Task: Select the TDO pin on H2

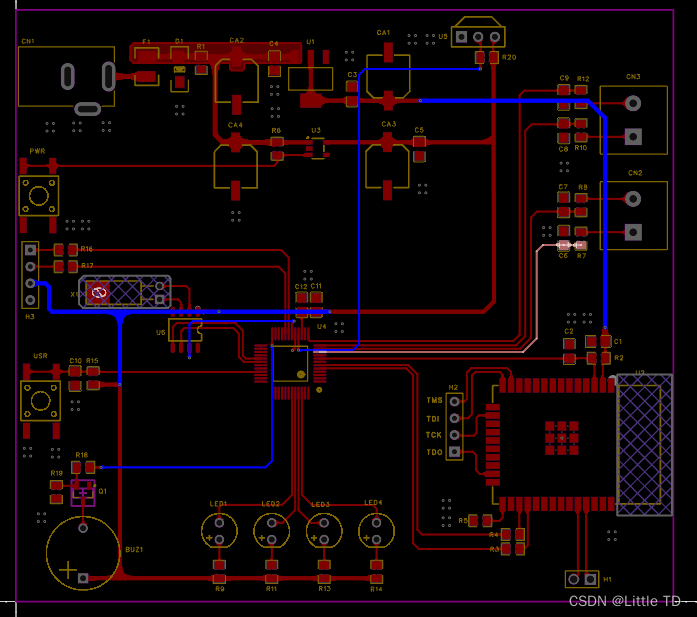Action: [454, 452]
